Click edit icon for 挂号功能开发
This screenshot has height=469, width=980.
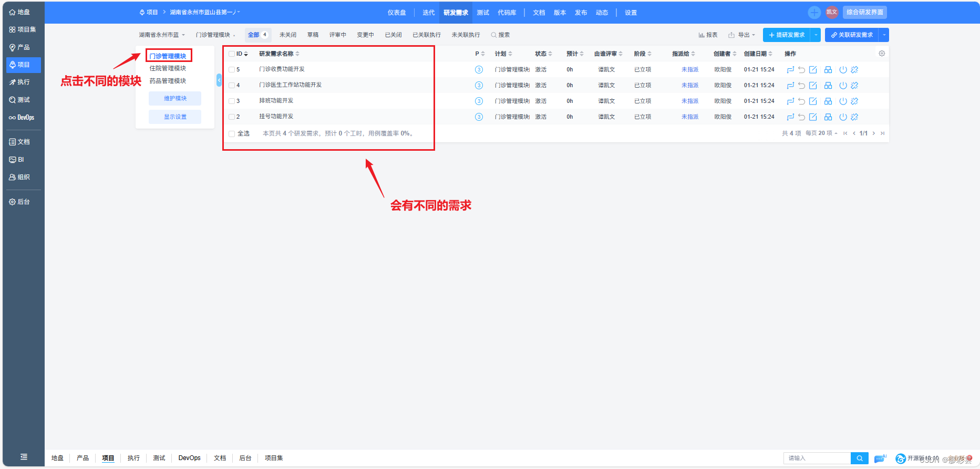pyautogui.click(x=813, y=117)
